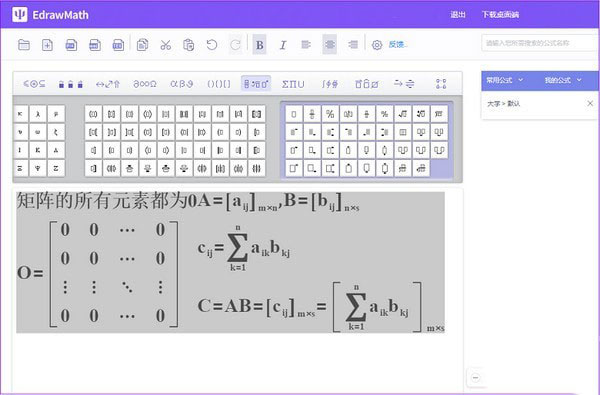600x395 pixels.
Task: Insert the square root template
Action: pyautogui.click(x=403, y=114)
